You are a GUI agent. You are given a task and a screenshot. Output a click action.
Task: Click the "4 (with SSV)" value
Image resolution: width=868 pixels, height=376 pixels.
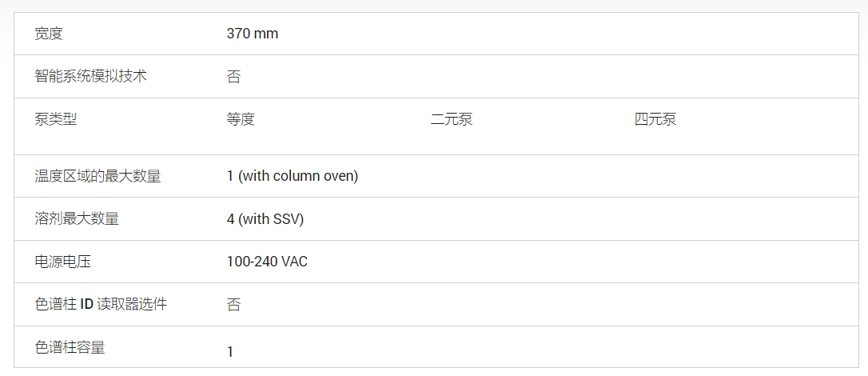coord(265,218)
